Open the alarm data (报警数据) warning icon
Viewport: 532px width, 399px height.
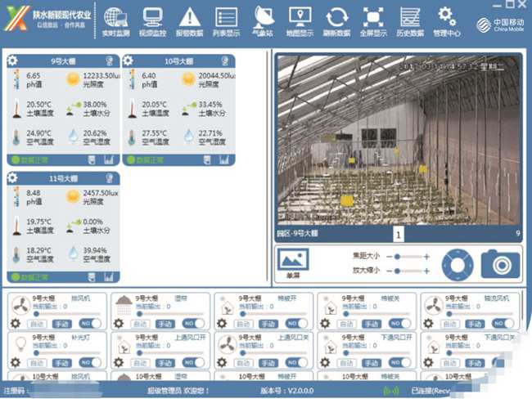(190, 17)
